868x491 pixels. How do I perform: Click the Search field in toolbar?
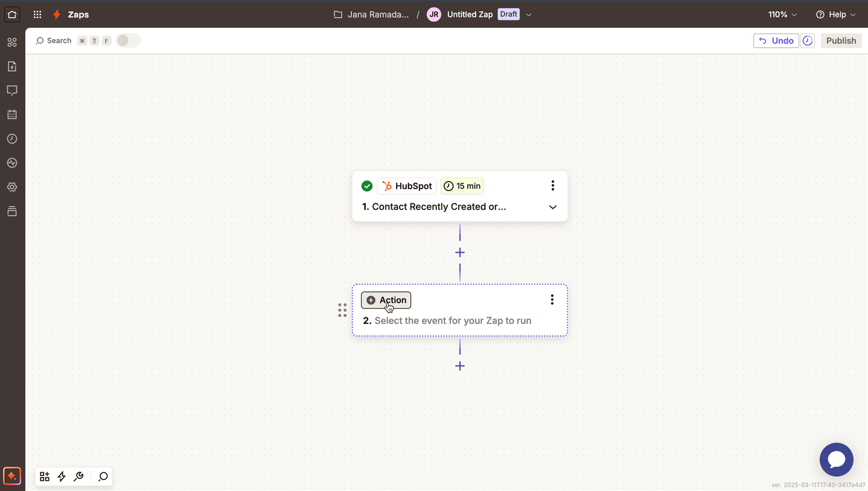click(54, 40)
